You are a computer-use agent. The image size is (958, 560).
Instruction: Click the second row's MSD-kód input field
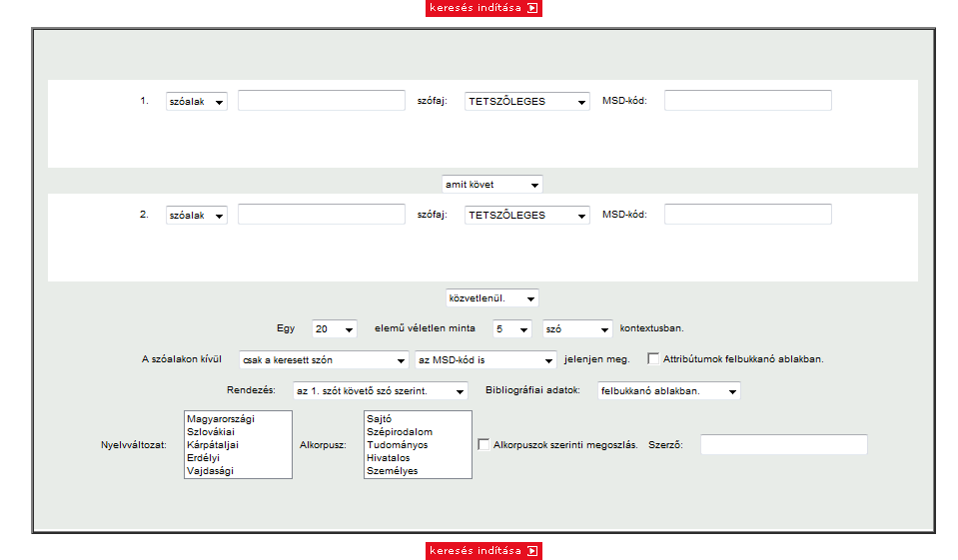[x=747, y=215]
